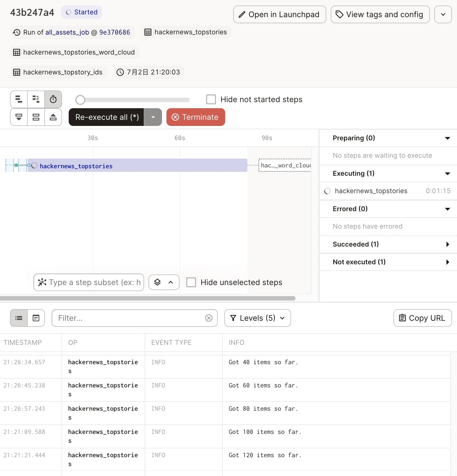Clear the log filter with X icon
This screenshot has width=457, height=476.
209,318
